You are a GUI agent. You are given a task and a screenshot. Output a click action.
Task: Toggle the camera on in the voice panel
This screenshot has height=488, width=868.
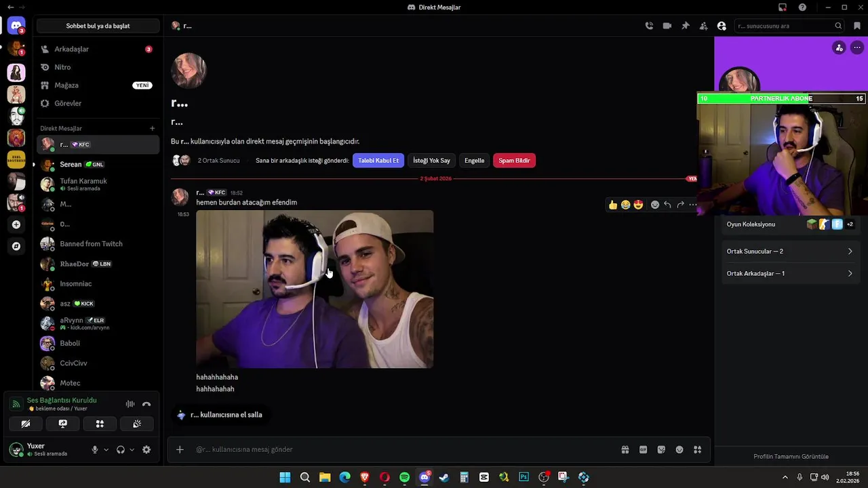(26, 424)
